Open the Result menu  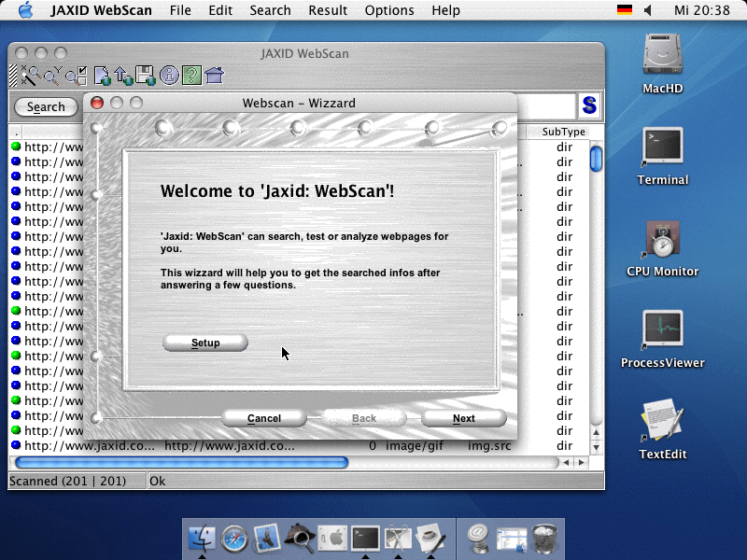pos(328,10)
